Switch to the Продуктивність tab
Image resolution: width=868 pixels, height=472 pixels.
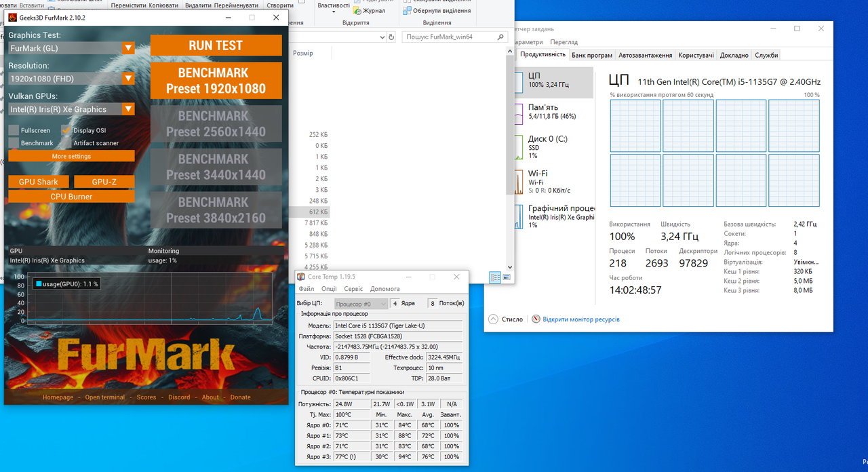point(542,55)
